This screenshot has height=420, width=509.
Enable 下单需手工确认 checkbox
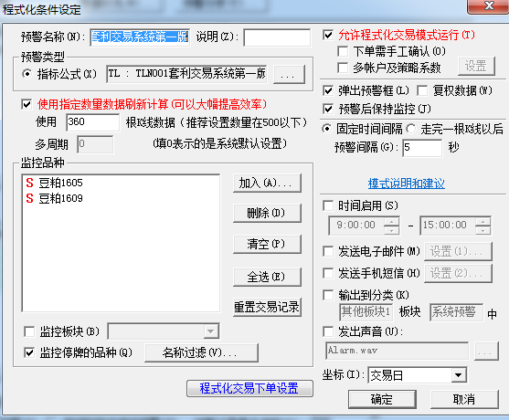pyautogui.click(x=343, y=51)
